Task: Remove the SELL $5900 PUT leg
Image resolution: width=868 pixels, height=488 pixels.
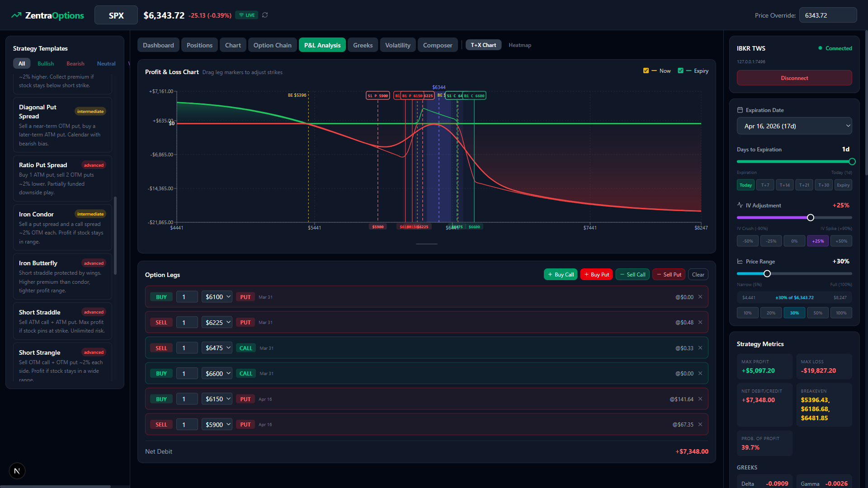Action: [x=700, y=424]
